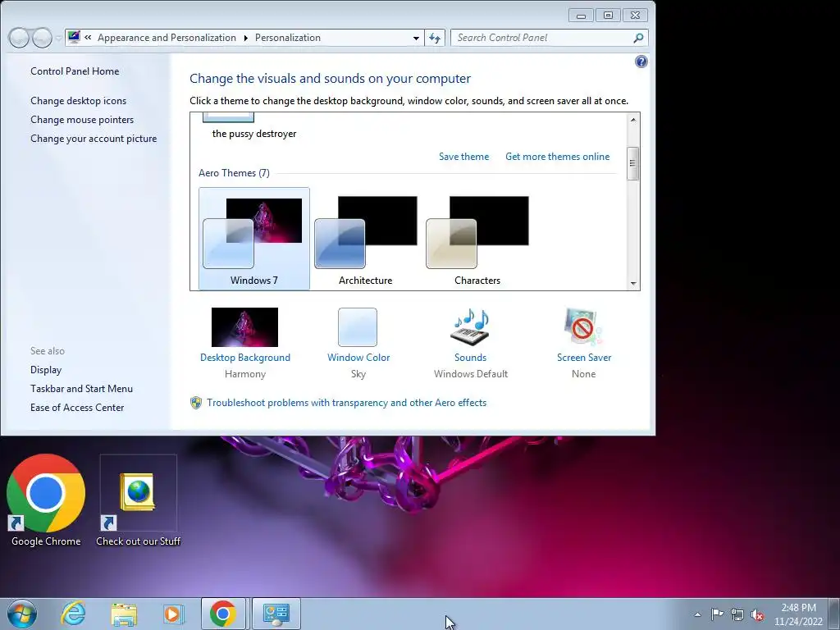This screenshot has height=630, width=840.
Task: Open Change desktop icons
Action: [x=78, y=101]
